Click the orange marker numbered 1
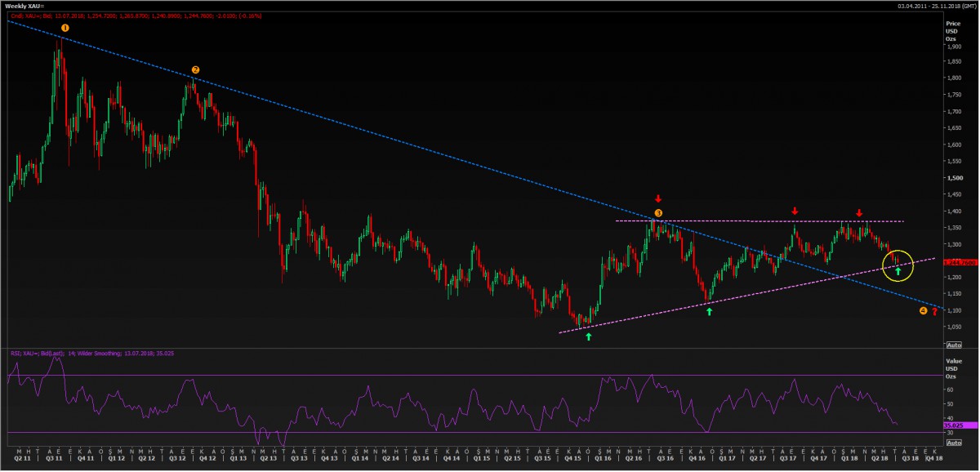The image size is (980, 472). click(65, 28)
